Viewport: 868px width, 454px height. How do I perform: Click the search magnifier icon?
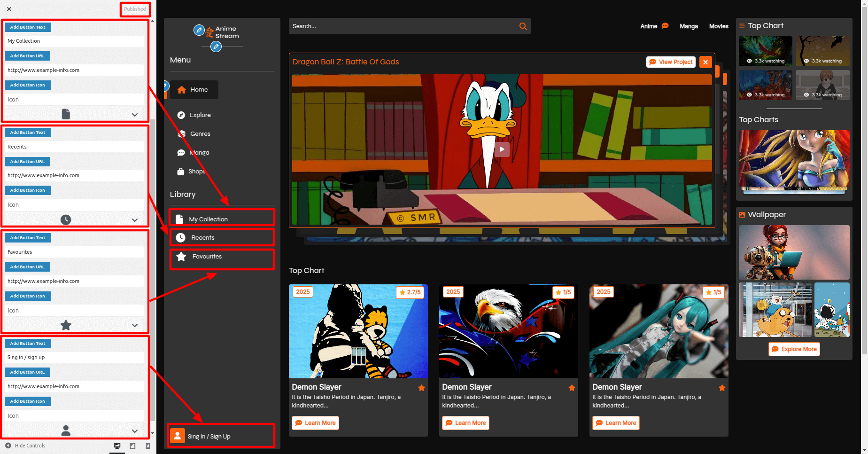coord(523,26)
